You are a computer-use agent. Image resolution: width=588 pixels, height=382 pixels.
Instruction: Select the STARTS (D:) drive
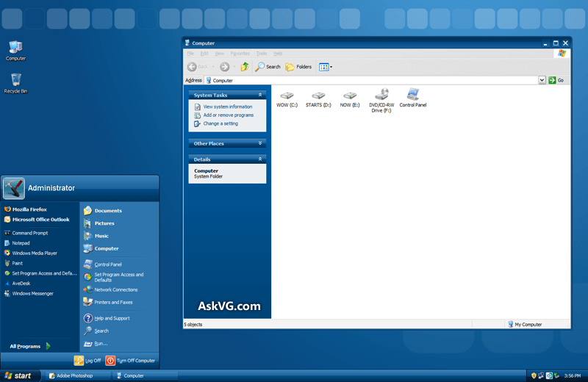click(x=318, y=99)
